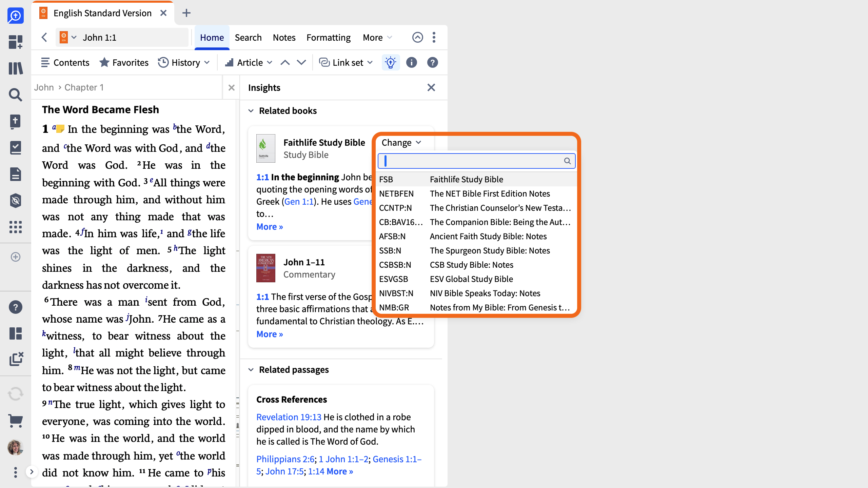The height and width of the screenshot is (488, 868).
Task: Click the circled plus add-shortcut icon
Action: 16,257
